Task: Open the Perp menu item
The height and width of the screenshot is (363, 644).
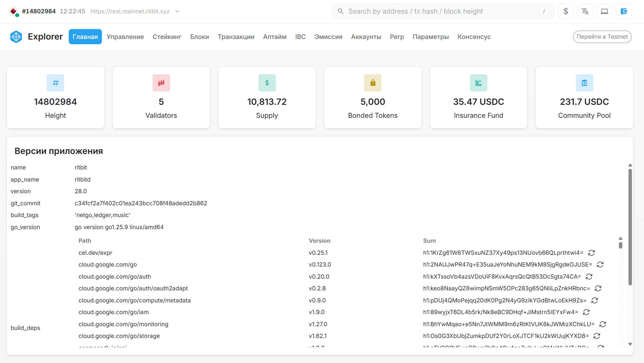Action: coord(397,37)
